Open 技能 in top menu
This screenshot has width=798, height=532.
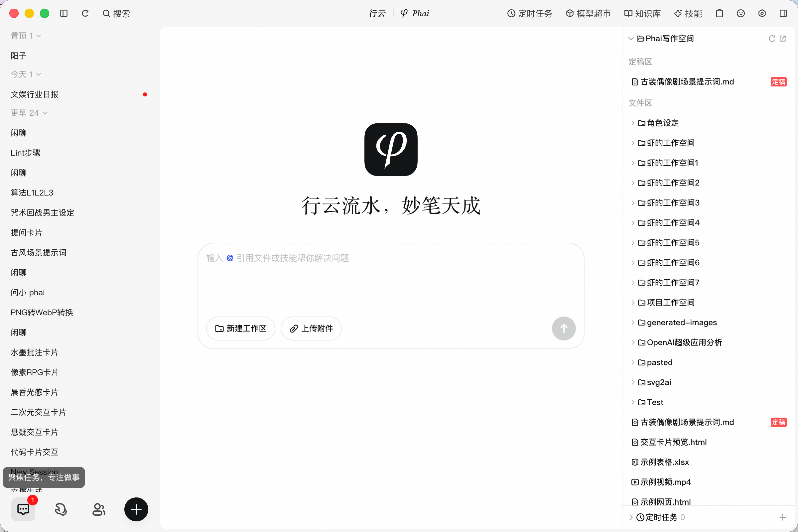pyautogui.click(x=688, y=14)
